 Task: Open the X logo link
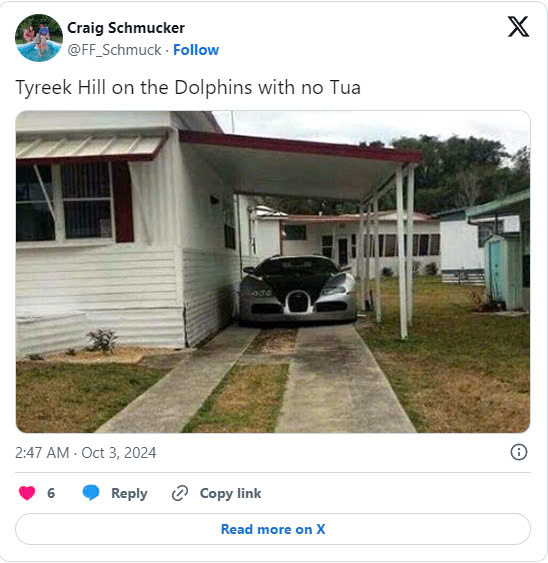point(518,27)
